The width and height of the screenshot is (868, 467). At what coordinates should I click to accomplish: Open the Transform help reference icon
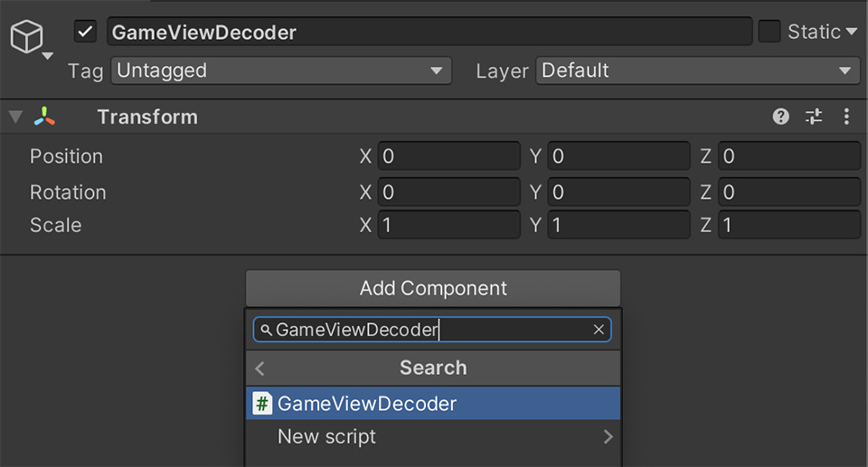[781, 117]
